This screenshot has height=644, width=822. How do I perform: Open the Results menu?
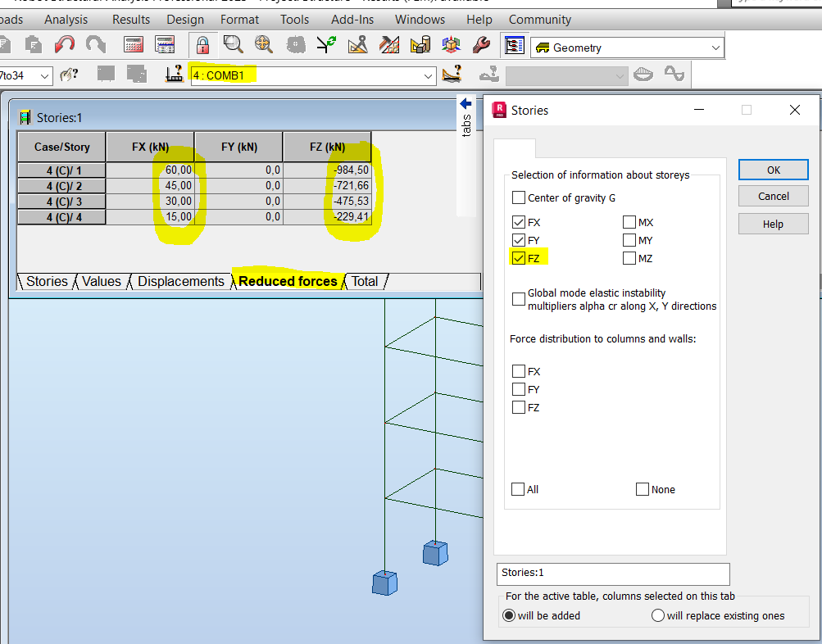130,19
